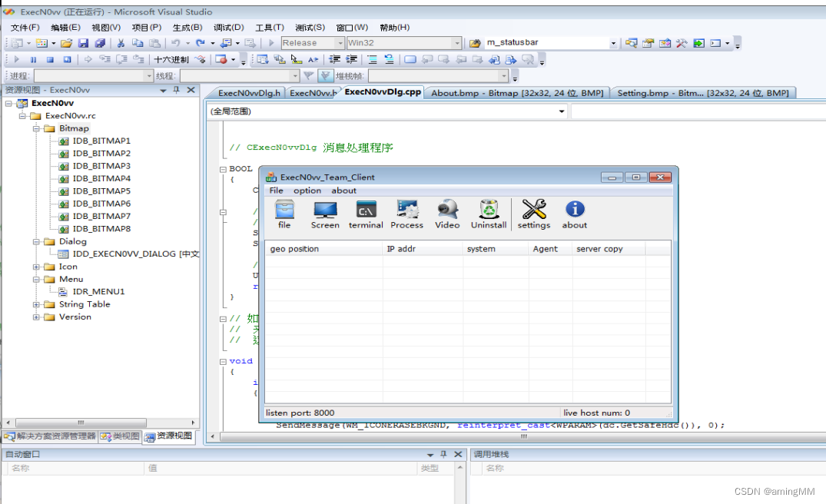Close the 自动窗口 autos panel
This screenshot has width=826, height=504.
tap(458, 455)
